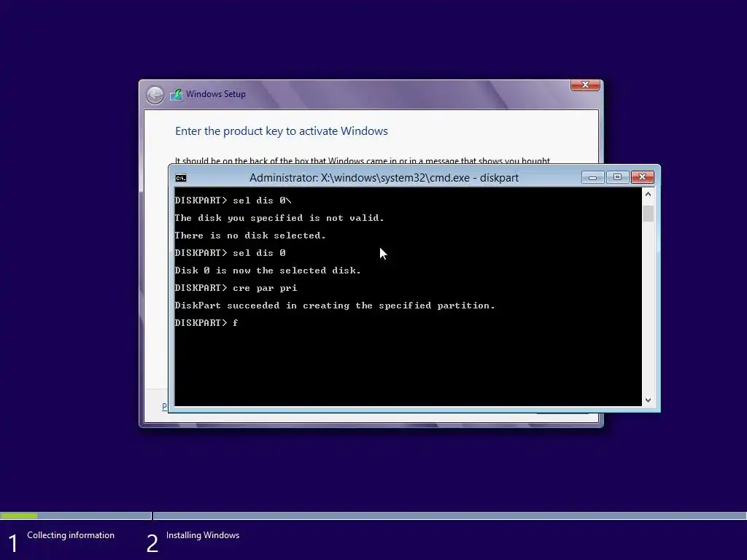Minimize the diskpart command prompt window

(592, 178)
